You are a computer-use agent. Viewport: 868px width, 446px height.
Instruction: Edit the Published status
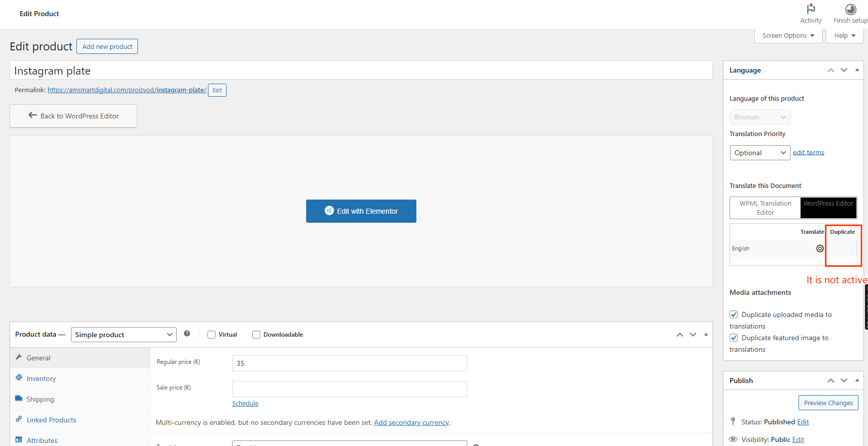tap(803, 422)
